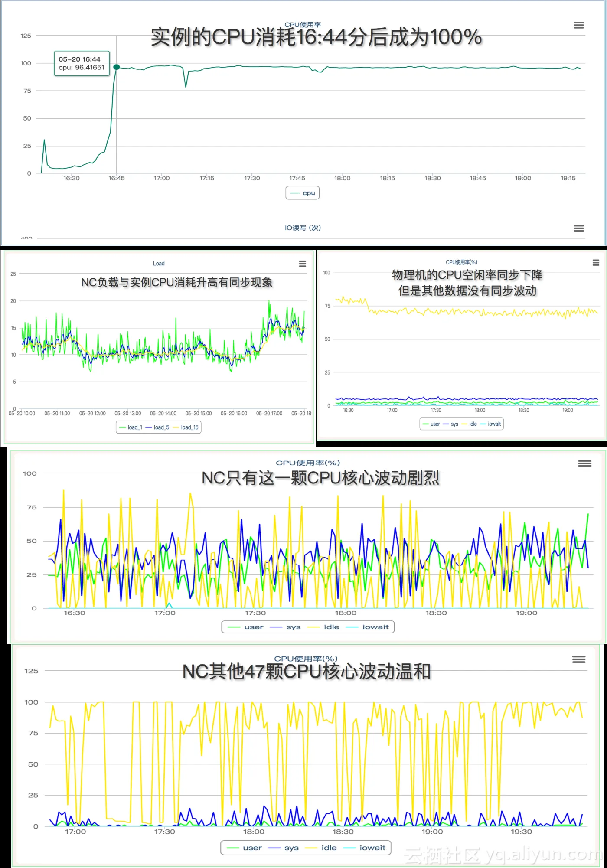Open the menu of the 47-core CPU chart
607x868 pixels.
click(579, 659)
